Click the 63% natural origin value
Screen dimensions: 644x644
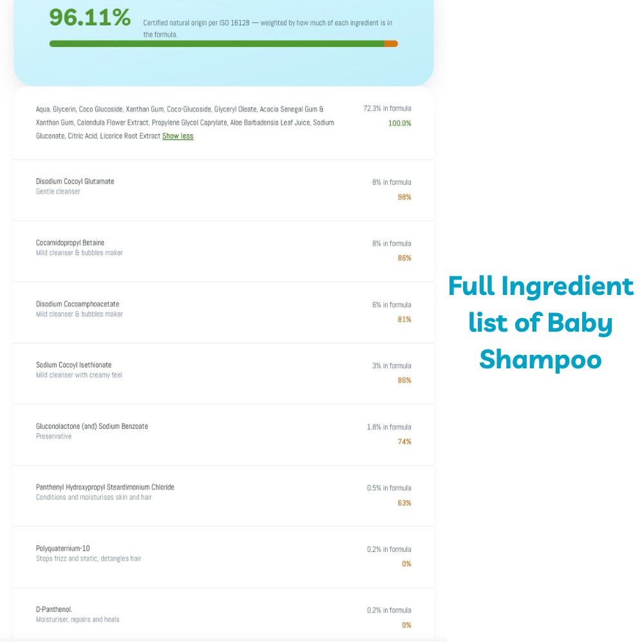coord(404,503)
